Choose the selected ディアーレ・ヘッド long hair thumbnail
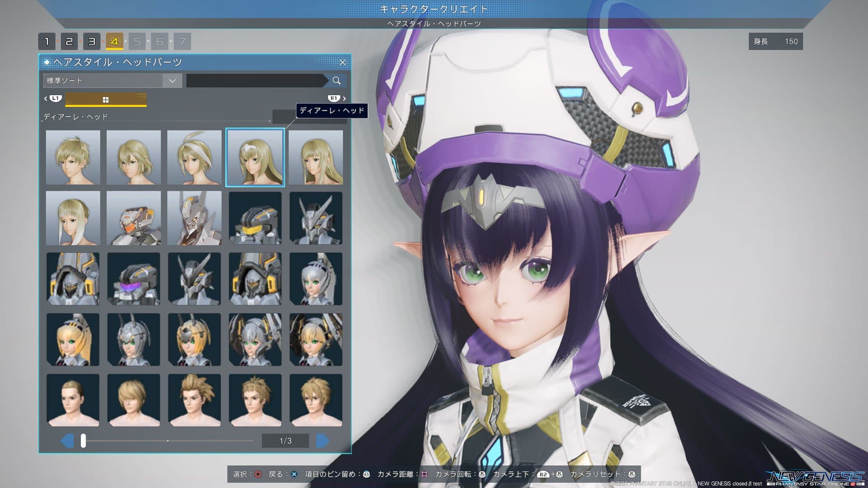 [x=255, y=157]
